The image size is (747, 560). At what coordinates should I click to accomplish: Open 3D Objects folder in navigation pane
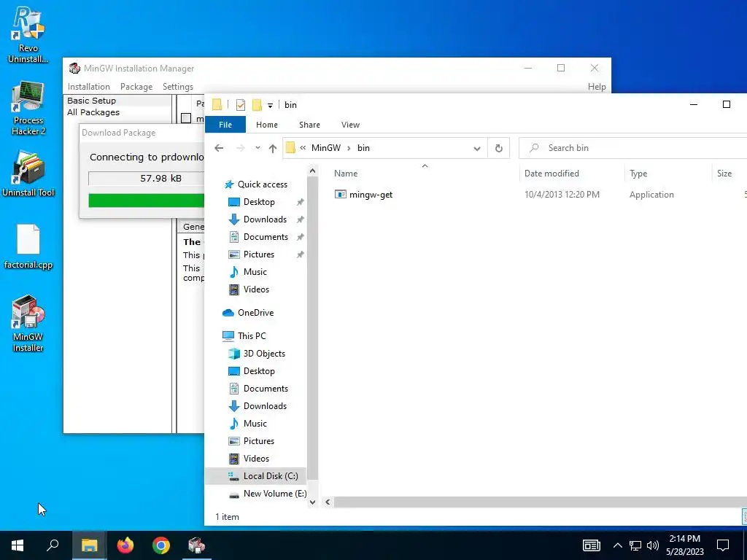pyautogui.click(x=264, y=354)
